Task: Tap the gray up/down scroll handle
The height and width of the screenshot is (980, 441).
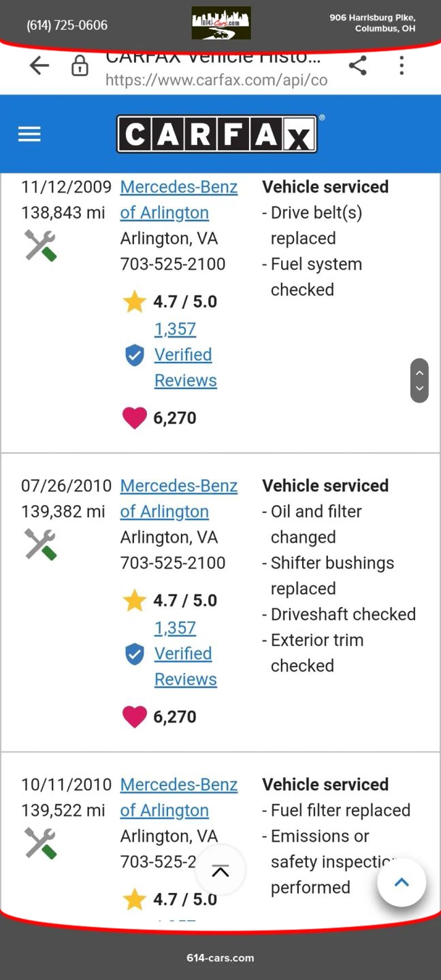Action: (x=420, y=380)
